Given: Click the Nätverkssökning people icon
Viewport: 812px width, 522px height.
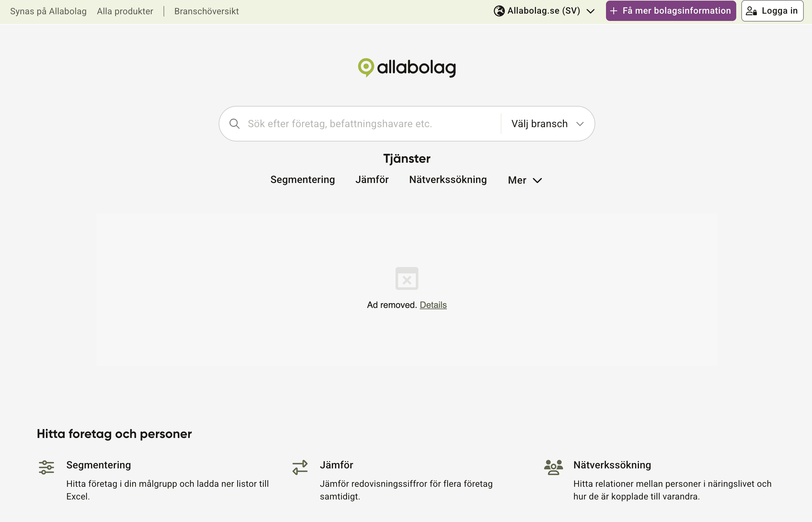Looking at the screenshot, I should click(x=553, y=467).
